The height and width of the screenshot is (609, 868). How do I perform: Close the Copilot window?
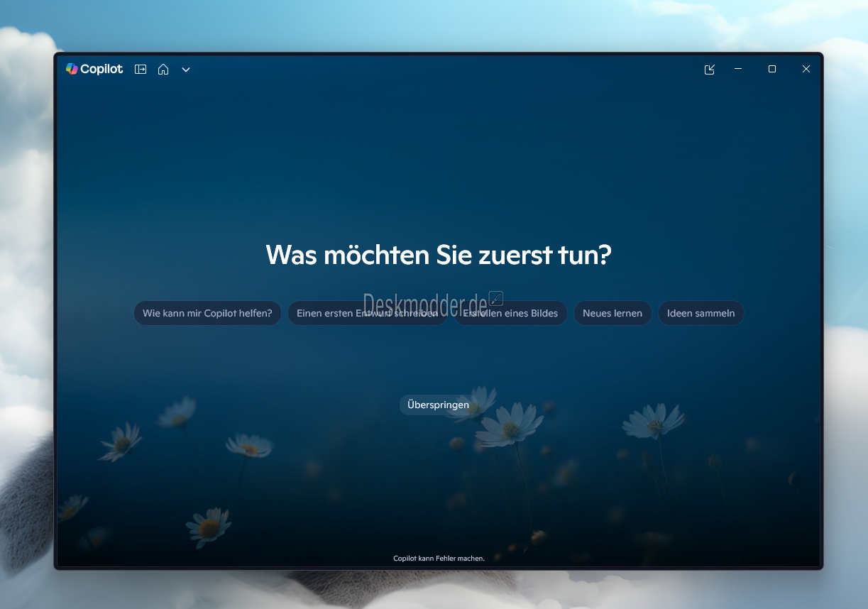806,69
